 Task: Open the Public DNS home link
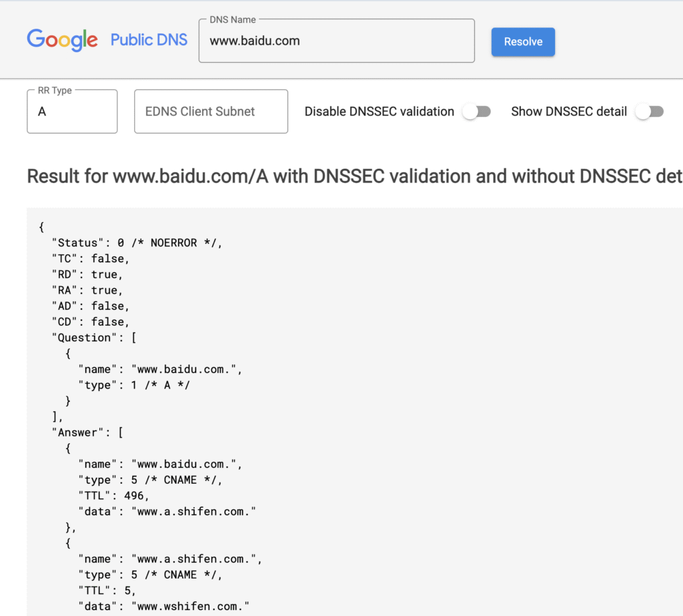click(x=149, y=40)
